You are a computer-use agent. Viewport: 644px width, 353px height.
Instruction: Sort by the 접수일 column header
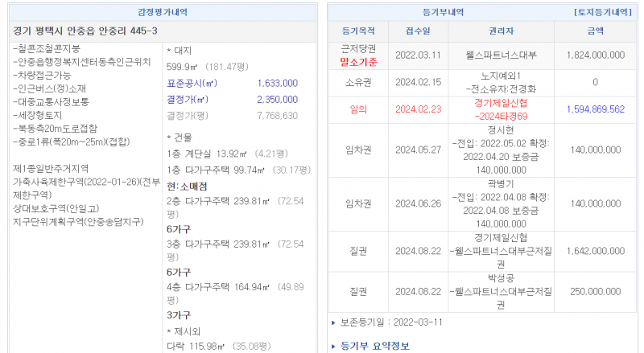coord(421,31)
